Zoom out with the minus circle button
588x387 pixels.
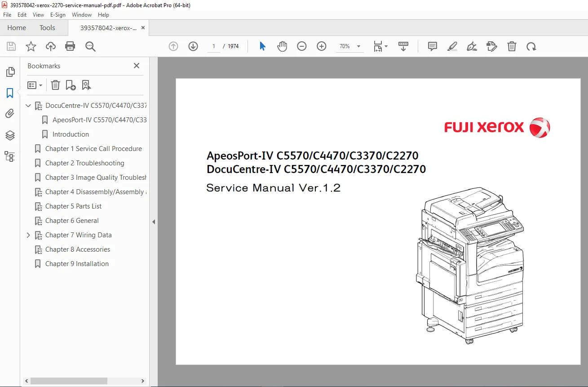[302, 46]
